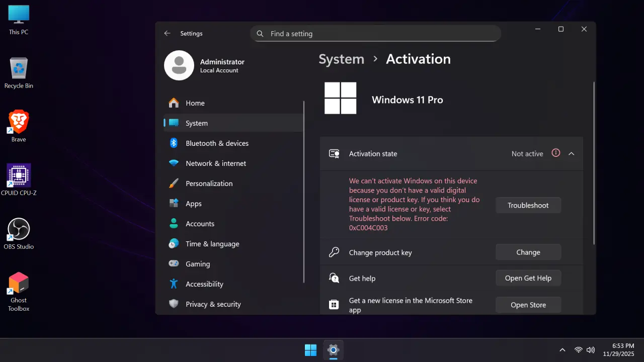Viewport: 644px width, 362px height.
Task: Select the Brave browser desktop shortcut
Action: [19, 126]
